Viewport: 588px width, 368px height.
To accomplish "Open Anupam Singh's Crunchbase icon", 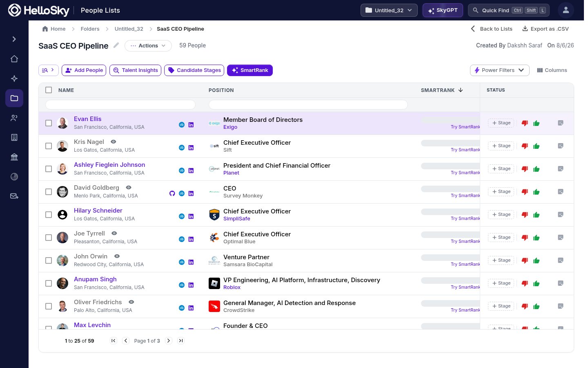I will (x=182, y=285).
